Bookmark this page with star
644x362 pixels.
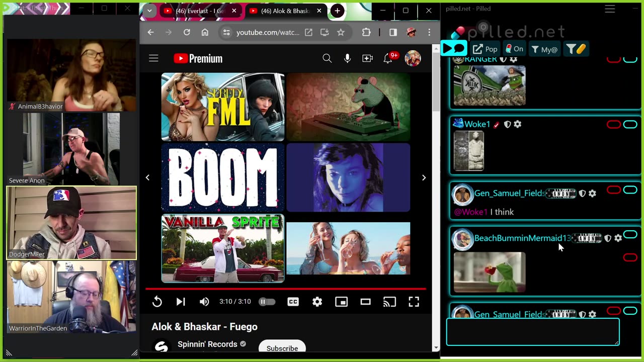341,32
